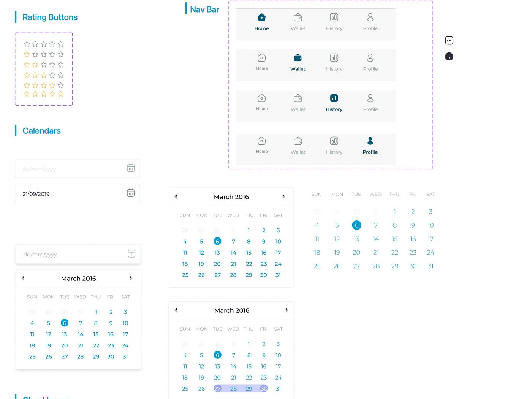This screenshot has height=399, width=532.
Task: Toggle the third star in the fully rated row
Action: 44,94
